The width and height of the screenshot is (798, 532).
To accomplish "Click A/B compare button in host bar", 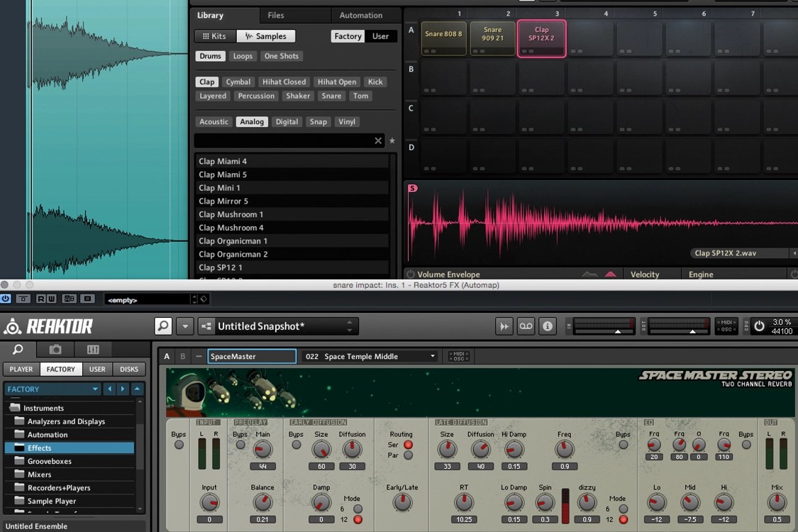I will 70,299.
